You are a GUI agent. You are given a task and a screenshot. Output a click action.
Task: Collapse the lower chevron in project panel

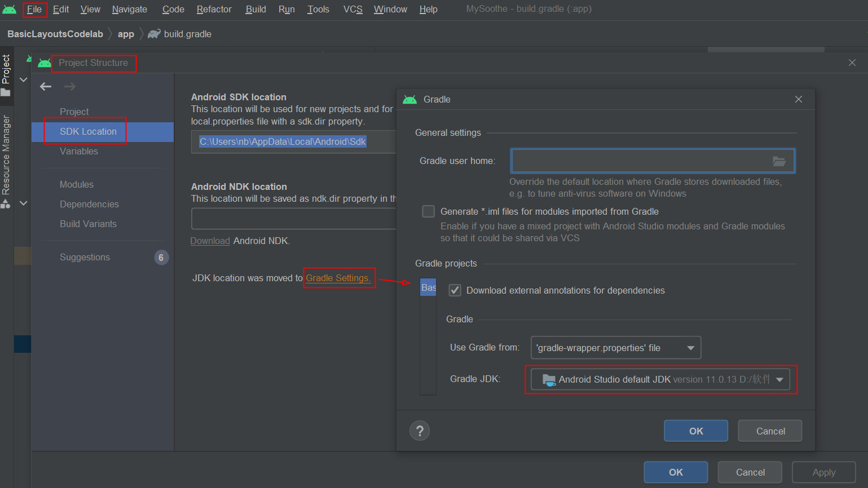pyautogui.click(x=24, y=203)
